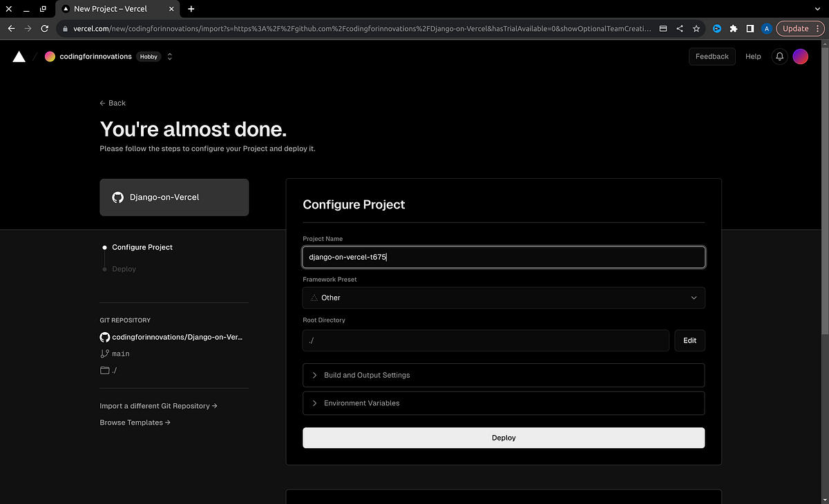Click the codingforinnovations avatar icon
Screen dimensions: 829x504
(49, 56)
